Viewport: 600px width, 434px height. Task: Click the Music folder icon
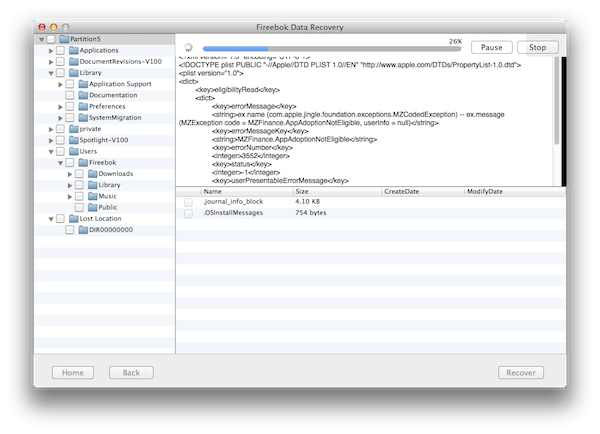[x=93, y=196]
